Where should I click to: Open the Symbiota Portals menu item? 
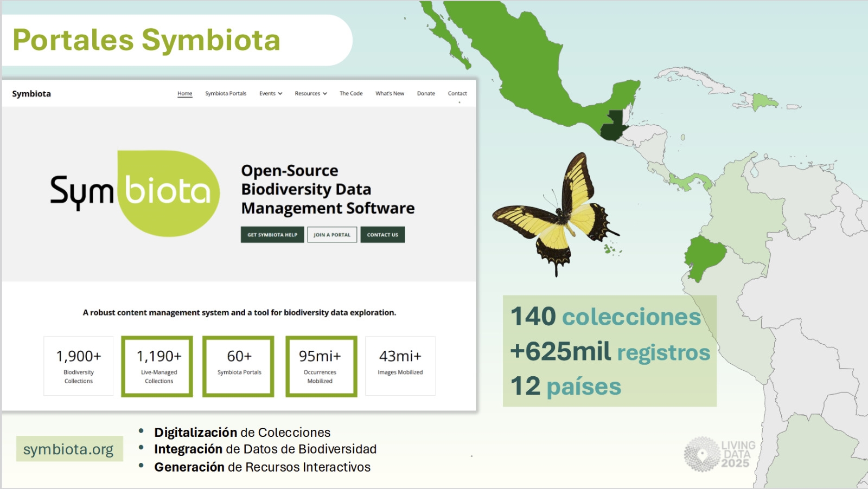click(x=226, y=94)
